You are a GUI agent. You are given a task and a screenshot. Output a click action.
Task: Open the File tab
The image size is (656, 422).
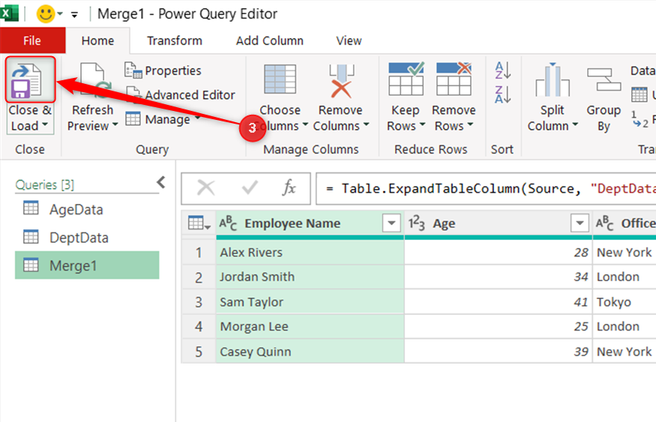pyautogui.click(x=32, y=41)
